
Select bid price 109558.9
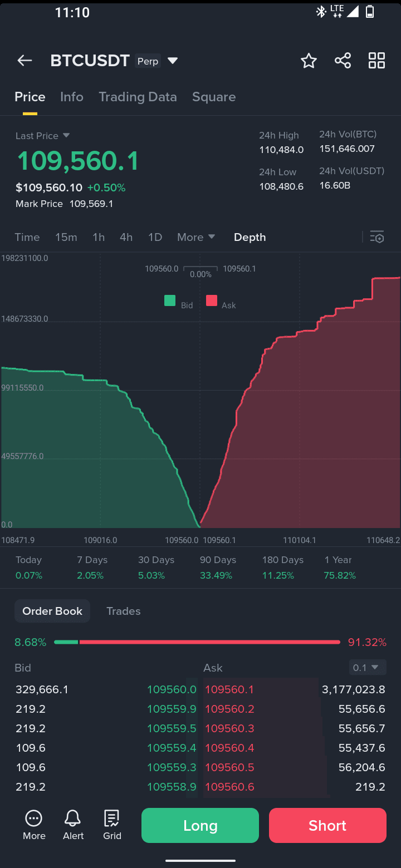[172, 787]
